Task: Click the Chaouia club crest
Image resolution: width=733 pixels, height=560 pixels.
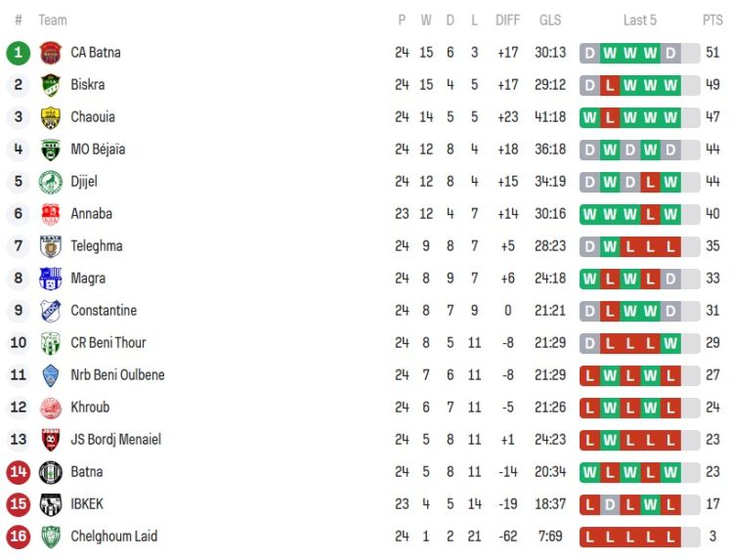Action: (x=51, y=117)
